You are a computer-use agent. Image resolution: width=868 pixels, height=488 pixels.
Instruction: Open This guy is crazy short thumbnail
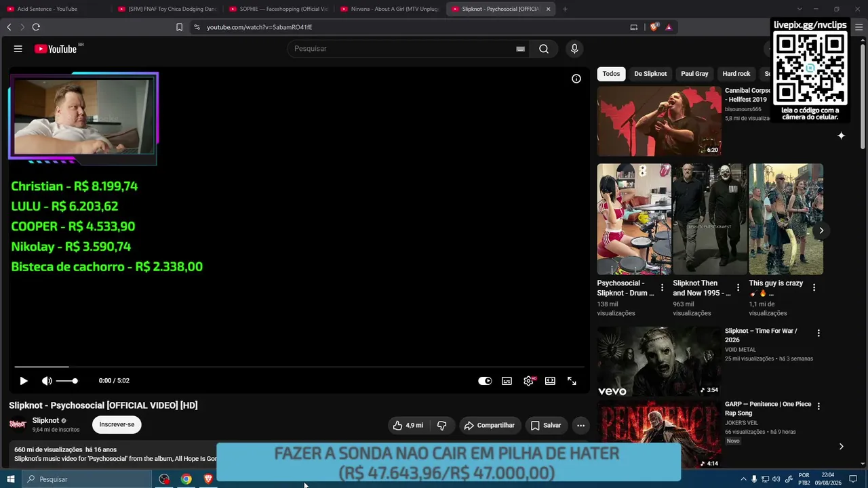tap(786, 219)
